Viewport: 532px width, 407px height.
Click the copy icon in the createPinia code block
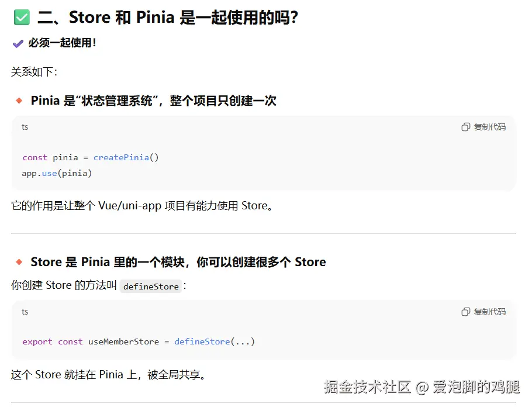465,127
